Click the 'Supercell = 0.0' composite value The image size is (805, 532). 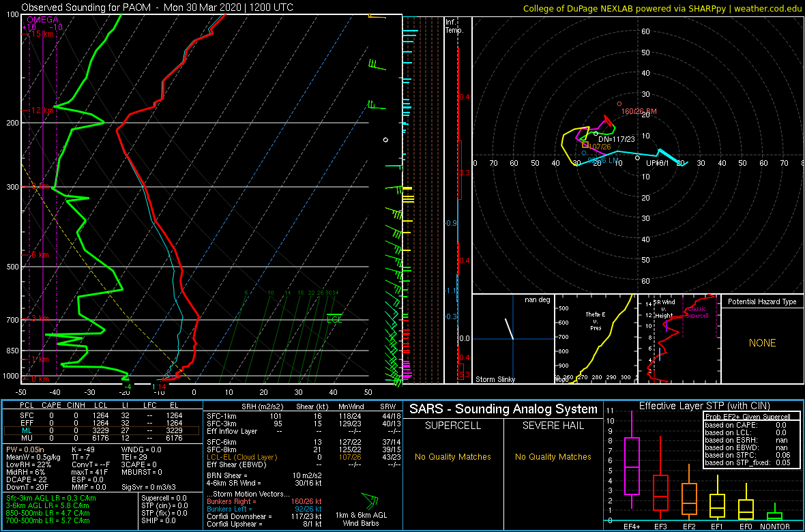[164, 499]
